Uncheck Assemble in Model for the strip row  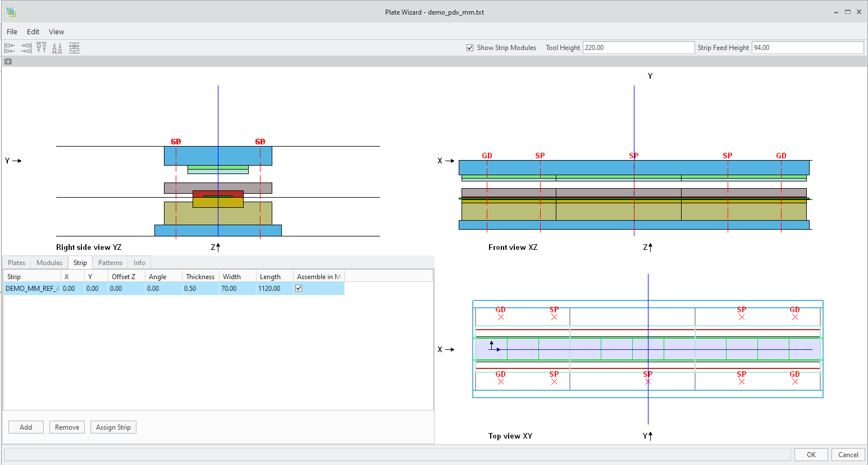[x=299, y=288]
